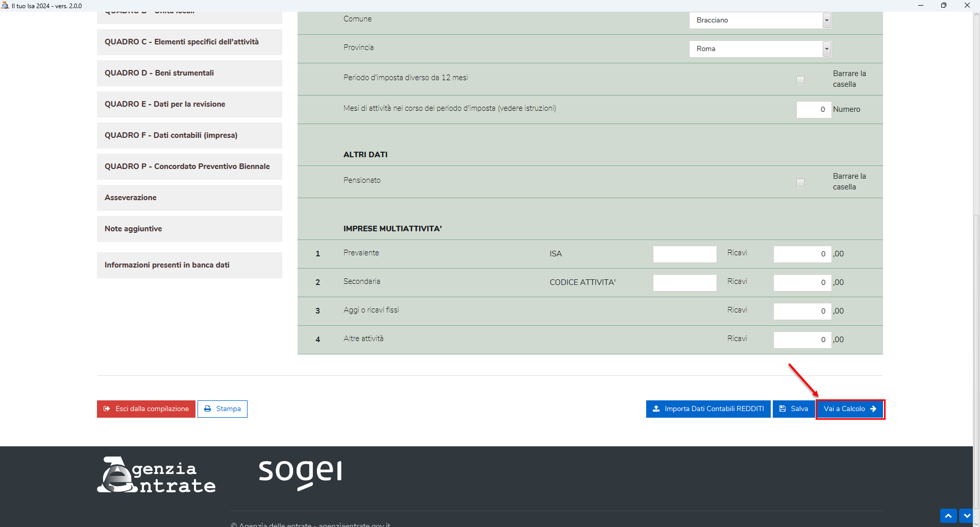Open QUADRO D - Beni strumentali

[x=189, y=73]
